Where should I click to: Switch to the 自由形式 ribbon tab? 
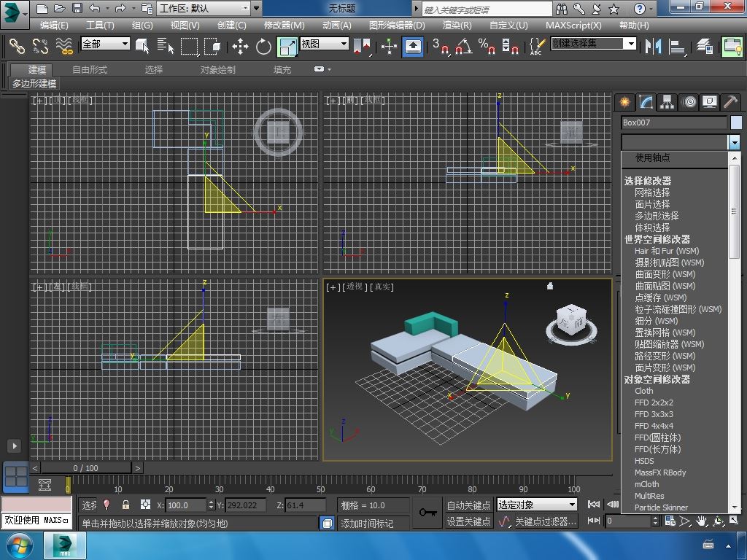pyautogui.click(x=90, y=69)
